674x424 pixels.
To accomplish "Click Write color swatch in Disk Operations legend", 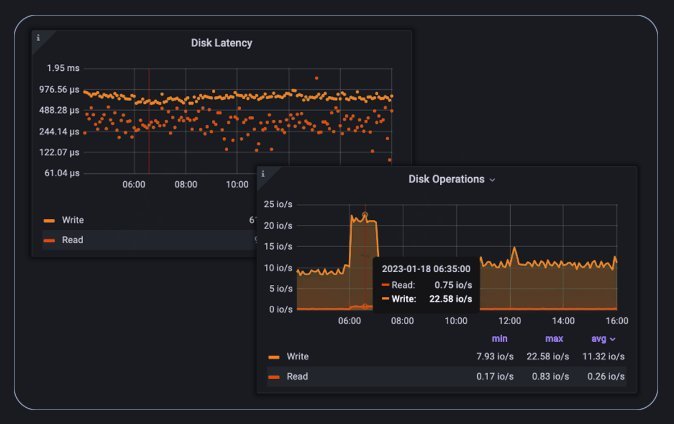I will point(274,356).
